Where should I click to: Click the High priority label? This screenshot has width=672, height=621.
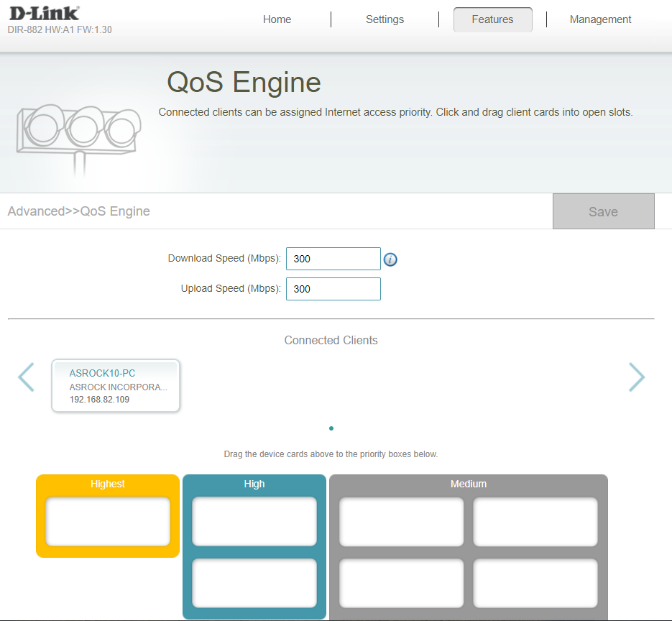[254, 484]
